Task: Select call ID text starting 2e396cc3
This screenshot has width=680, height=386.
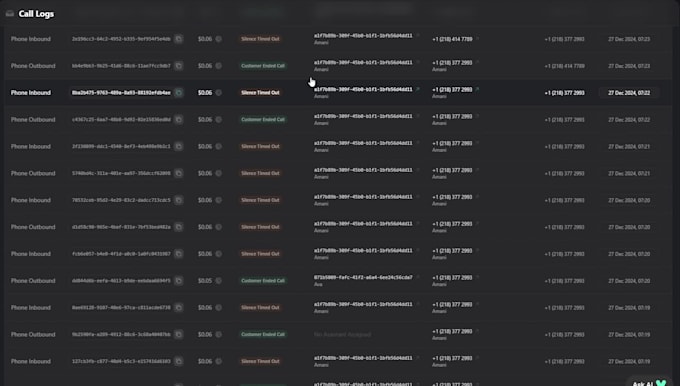Action: 121,39
